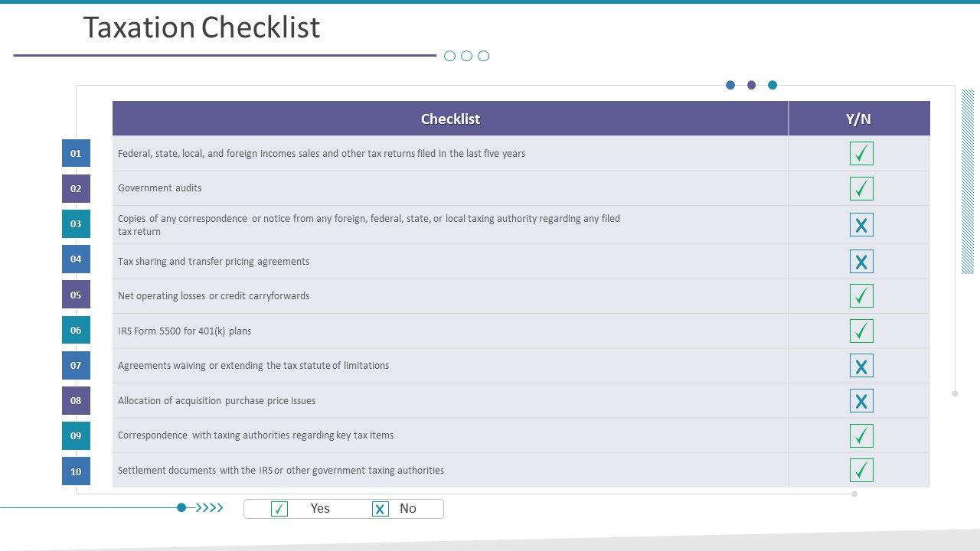Select the number 01 badge
This screenshot has height=551, width=980.
76,153
